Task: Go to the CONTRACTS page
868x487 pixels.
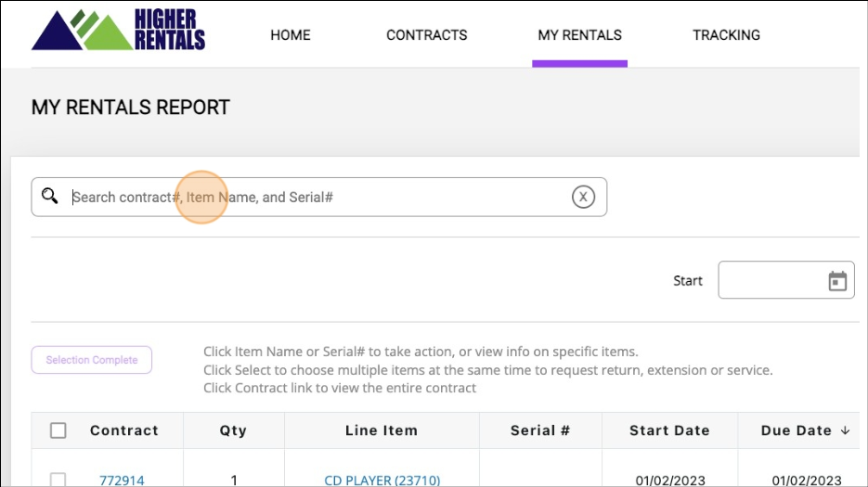Action: pos(426,35)
